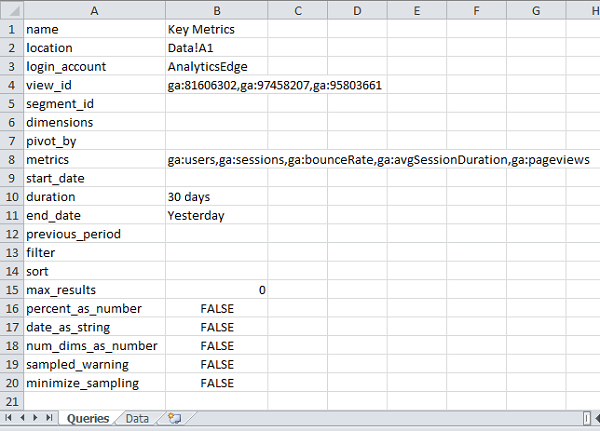This screenshot has width=600, height=431.
Task: Click the metrics value 'ga:users,ga:sessions...' cell
Action: click(x=217, y=159)
